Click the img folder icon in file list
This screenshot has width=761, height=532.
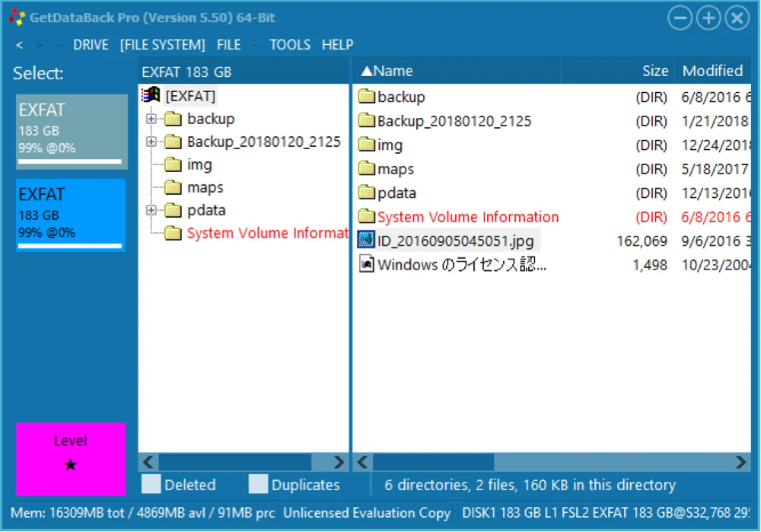coord(367,145)
